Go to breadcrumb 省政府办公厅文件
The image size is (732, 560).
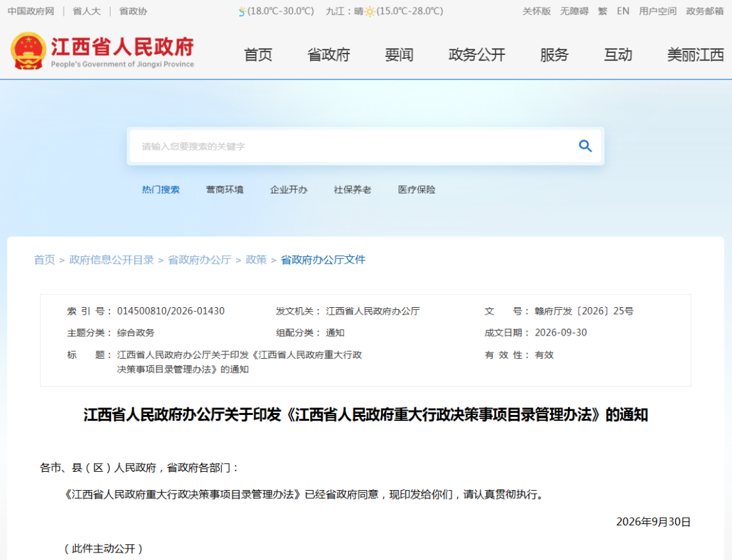(323, 260)
